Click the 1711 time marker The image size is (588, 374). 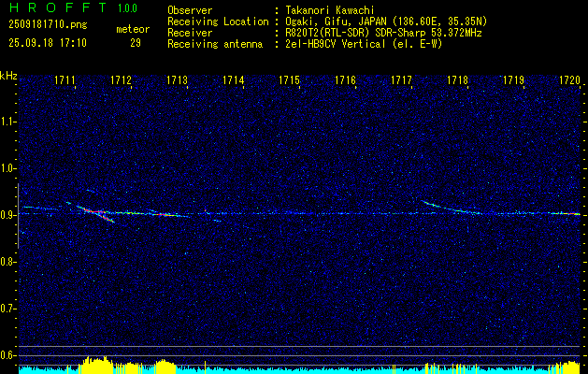[65, 81]
